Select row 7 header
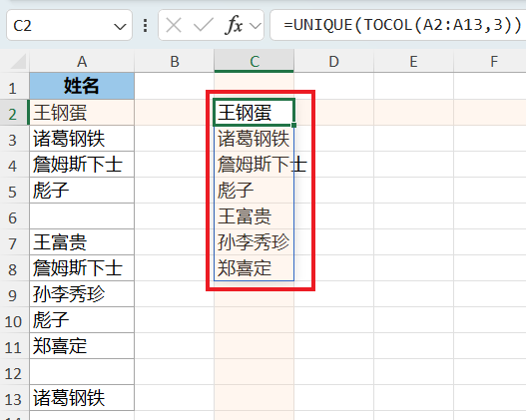 (x=13, y=243)
